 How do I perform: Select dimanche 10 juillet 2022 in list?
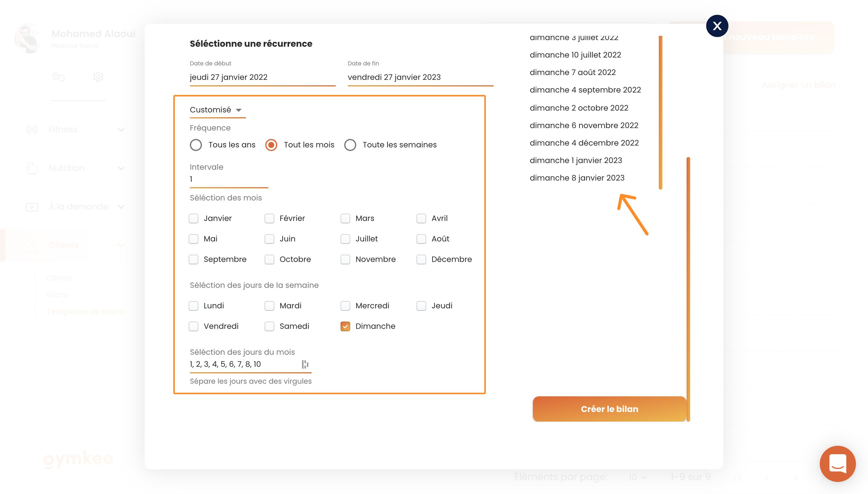[x=575, y=55]
